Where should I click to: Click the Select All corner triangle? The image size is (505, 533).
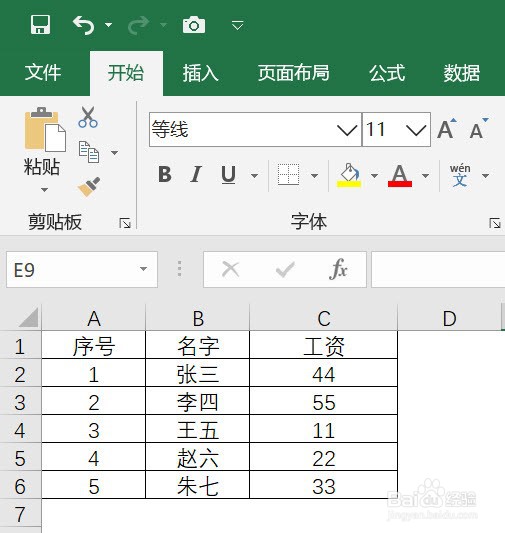click(29, 317)
